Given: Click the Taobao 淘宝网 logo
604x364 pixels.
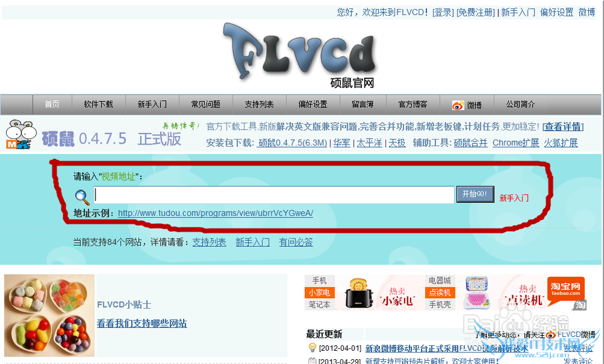Looking at the screenshot, I should (x=565, y=289).
